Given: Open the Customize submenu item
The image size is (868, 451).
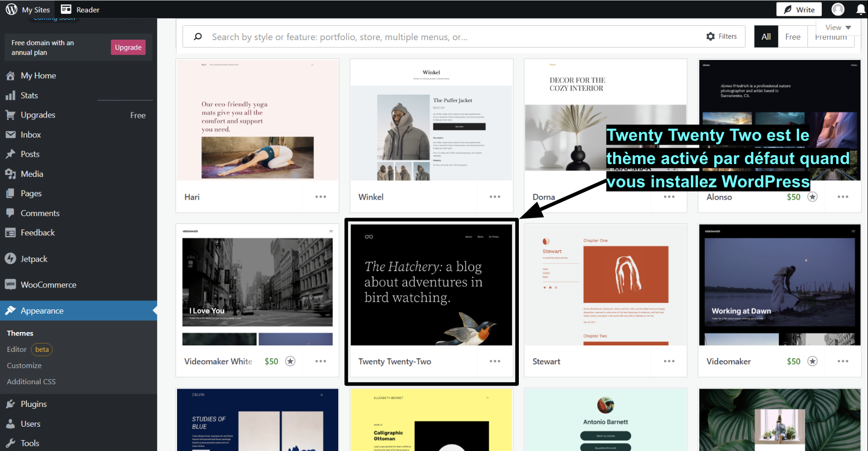Looking at the screenshot, I should pos(24,365).
